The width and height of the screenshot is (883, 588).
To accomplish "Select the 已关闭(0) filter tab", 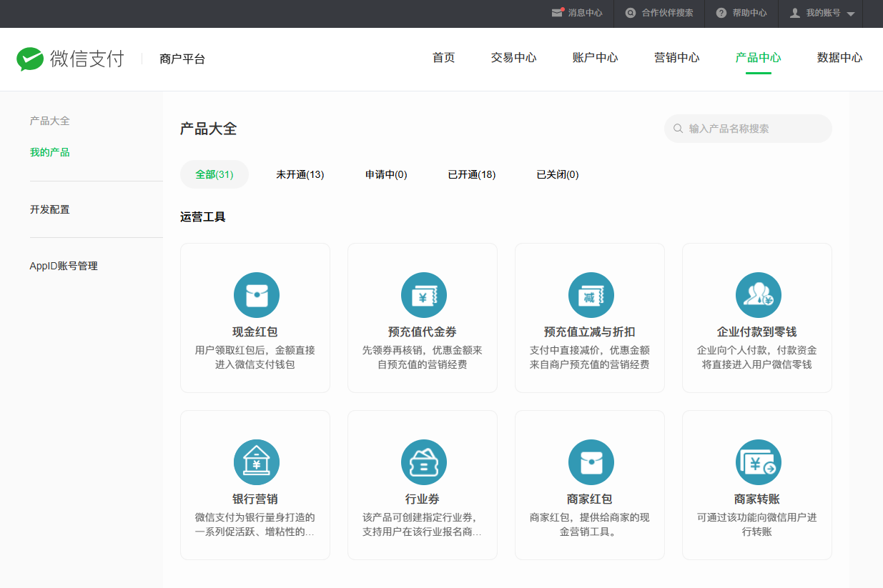I will click(558, 174).
